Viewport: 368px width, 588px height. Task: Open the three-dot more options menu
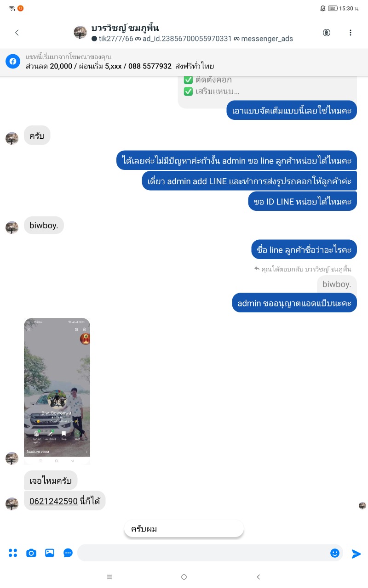click(351, 33)
